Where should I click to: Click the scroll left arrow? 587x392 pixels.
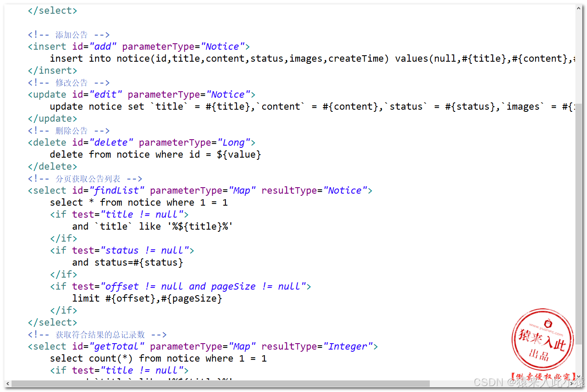[8, 383]
